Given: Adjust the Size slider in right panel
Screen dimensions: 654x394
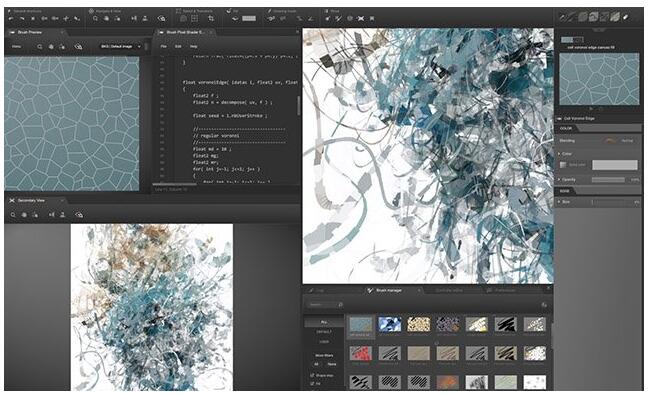Looking at the screenshot, I should (x=611, y=202).
